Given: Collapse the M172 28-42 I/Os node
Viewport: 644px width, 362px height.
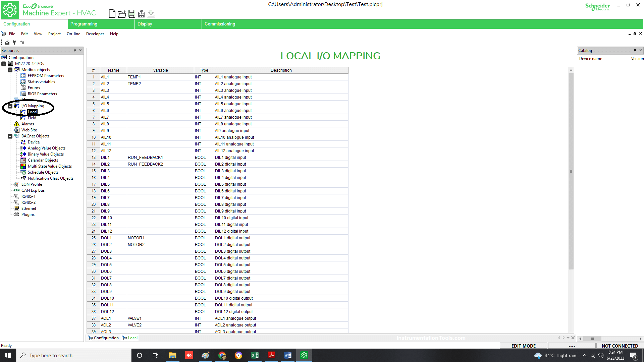Looking at the screenshot, I should coord(4,64).
